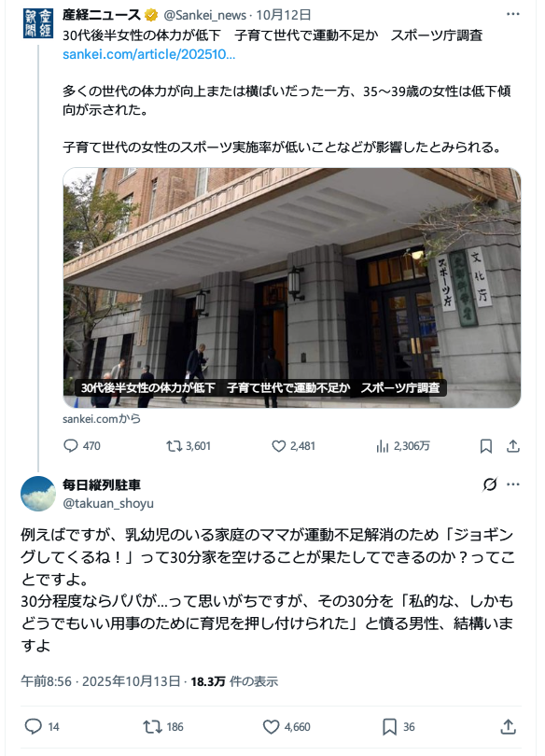View analytics showing 2,306万 views
The height and width of the screenshot is (756, 545).
(403, 446)
